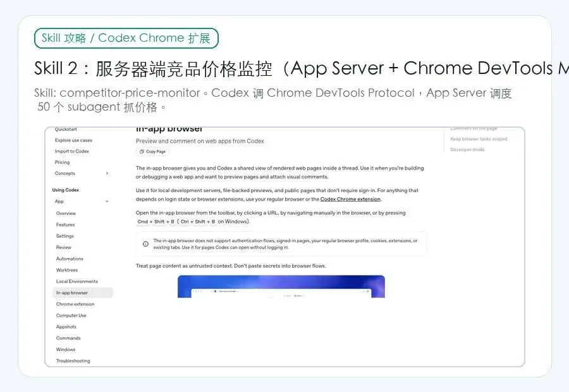The image size is (569, 392).
Task: Open the Codex Chrome extension link
Action: tap(350, 199)
